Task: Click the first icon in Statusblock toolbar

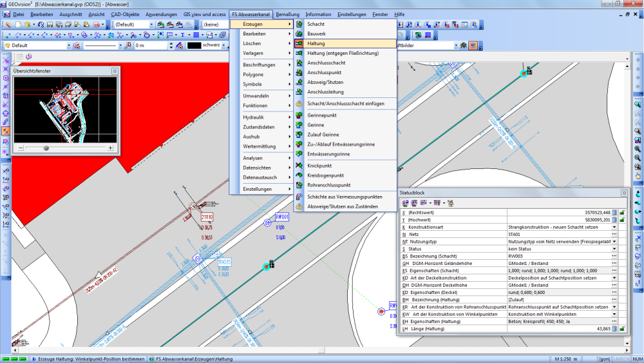Action: click(x=405, y=202)
